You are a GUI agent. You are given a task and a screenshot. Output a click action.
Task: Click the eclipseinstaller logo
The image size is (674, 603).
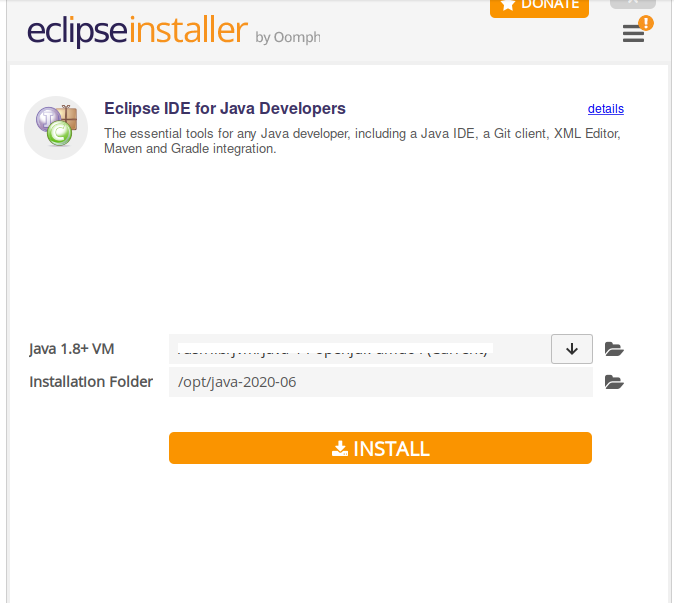point(138,31)
